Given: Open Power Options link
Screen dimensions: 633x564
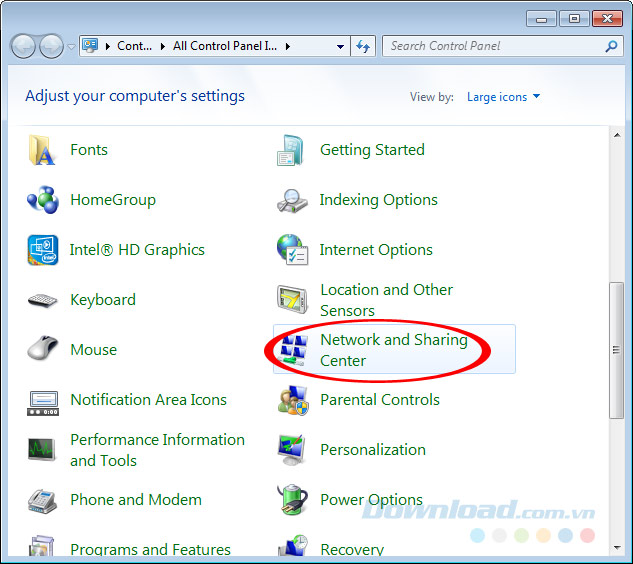Looking at the screenshot, I should pos(371,500).
